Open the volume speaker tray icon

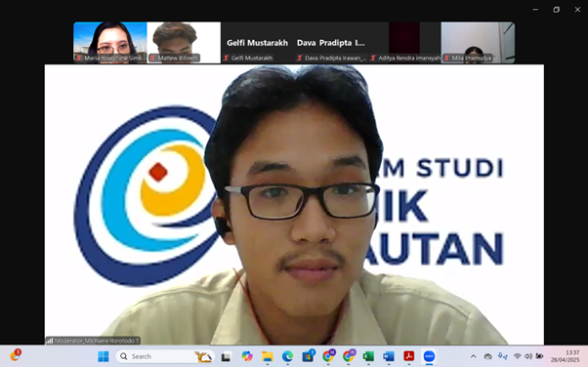pyautogui.click(x=528, y=356)
